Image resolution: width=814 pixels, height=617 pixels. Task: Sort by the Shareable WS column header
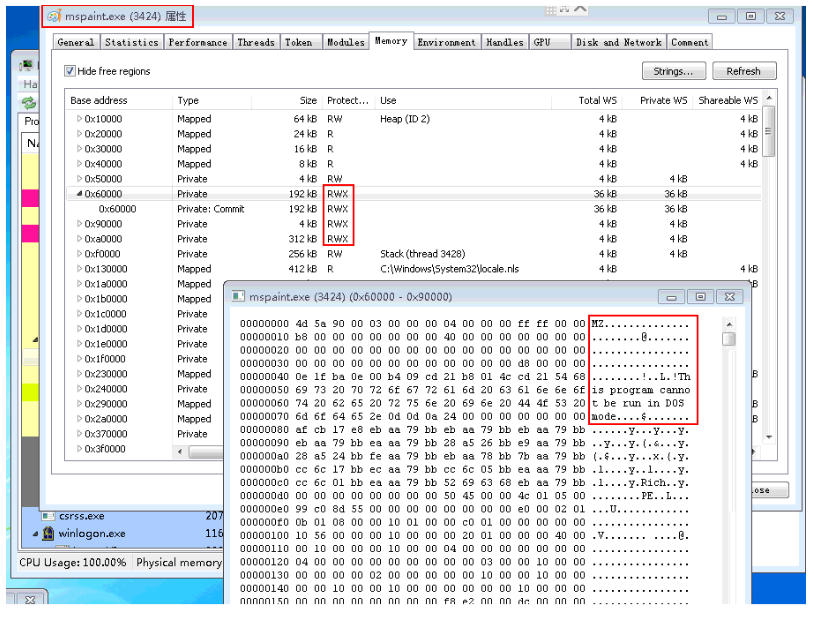(x=728, y=100)
